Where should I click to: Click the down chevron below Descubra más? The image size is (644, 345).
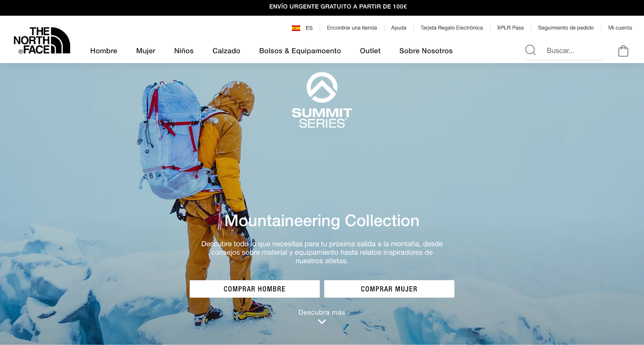pyautogui.click(x=322, y=322)
